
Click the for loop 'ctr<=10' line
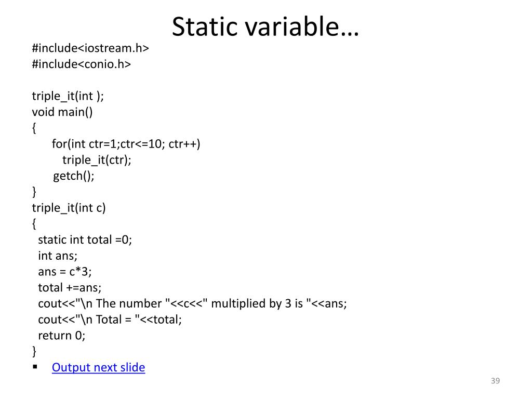click(x=126, y=144)
